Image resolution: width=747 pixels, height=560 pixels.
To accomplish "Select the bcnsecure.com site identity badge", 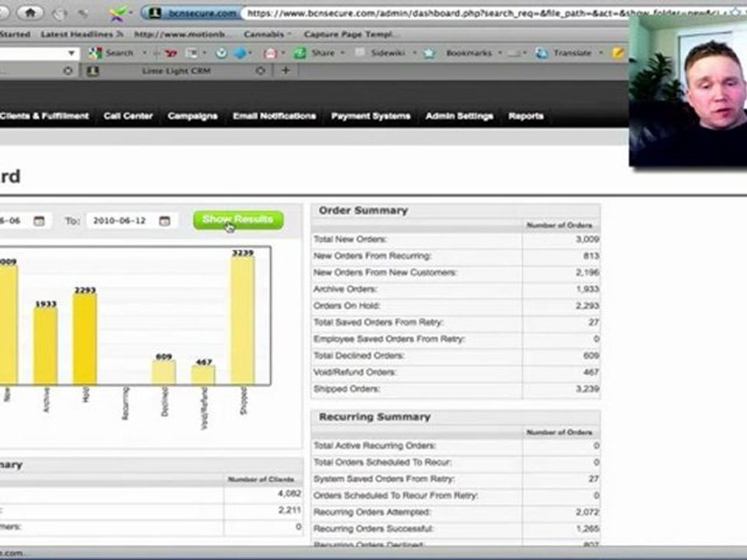I will (x=191, y=13).
